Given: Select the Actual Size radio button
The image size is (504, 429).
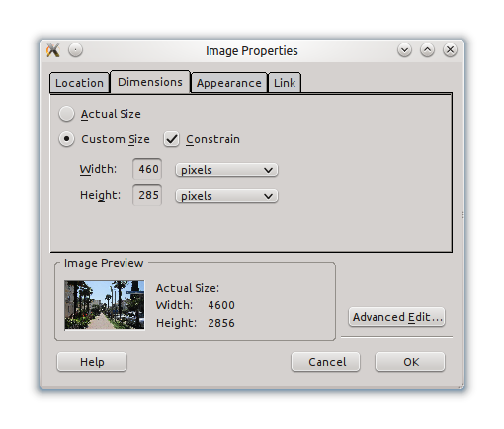Looking at the screenshot, I should 66,114.
